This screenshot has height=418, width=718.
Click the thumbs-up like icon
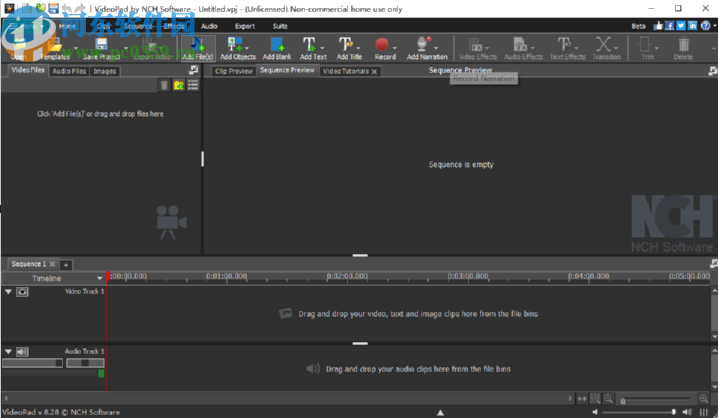[658, 26]
